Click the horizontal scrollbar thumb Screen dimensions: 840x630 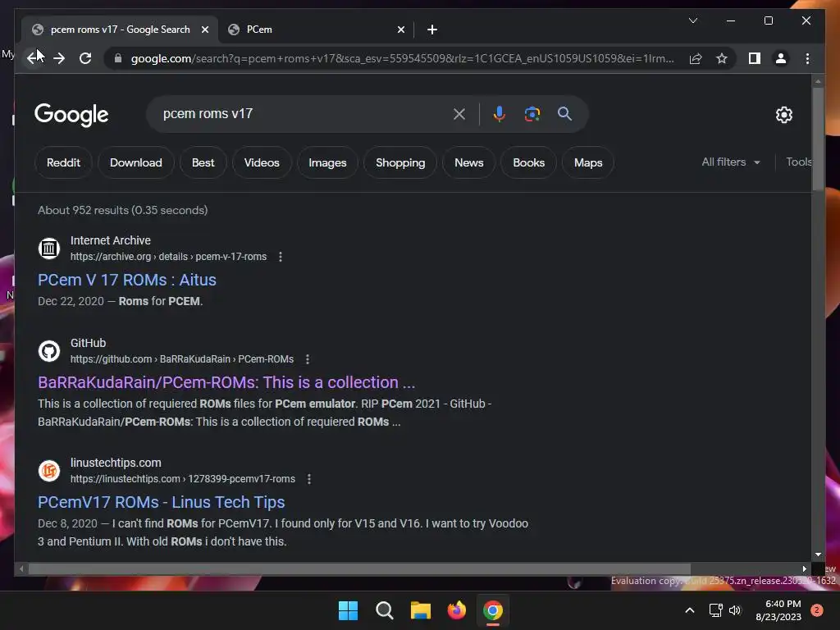[359, 569]
